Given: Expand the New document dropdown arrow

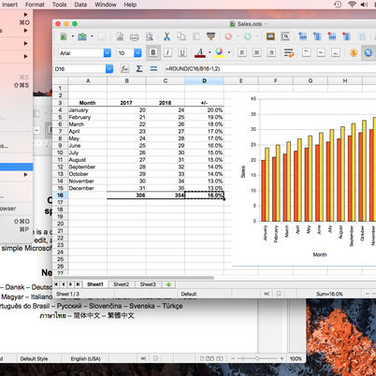Looking at the screenshot, I should pyautogui.click(x=72, y=37).
